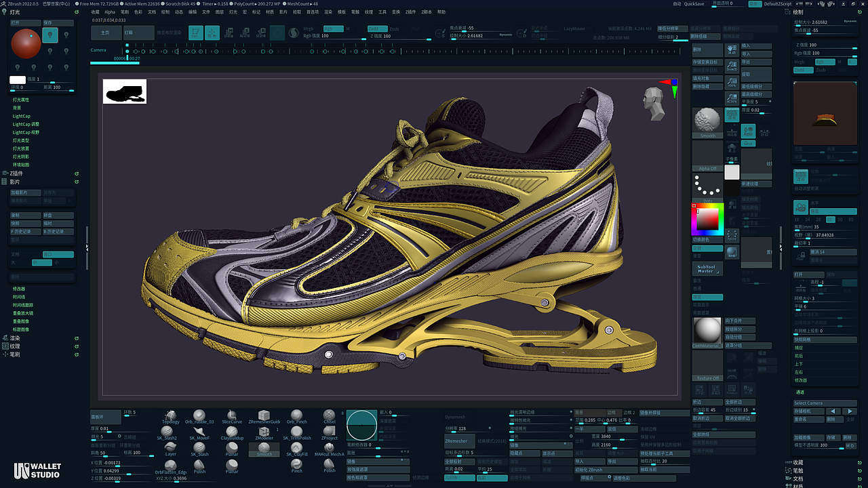Select the Topology brush
Screen dimensions: 868x488
point(171,416)
